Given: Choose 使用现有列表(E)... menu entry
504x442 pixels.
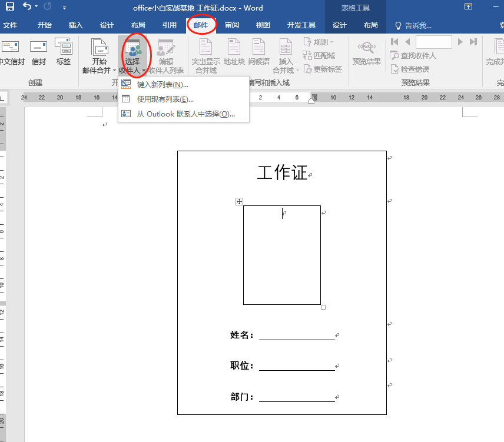Looking at the screenshot, I should point(184,99).
